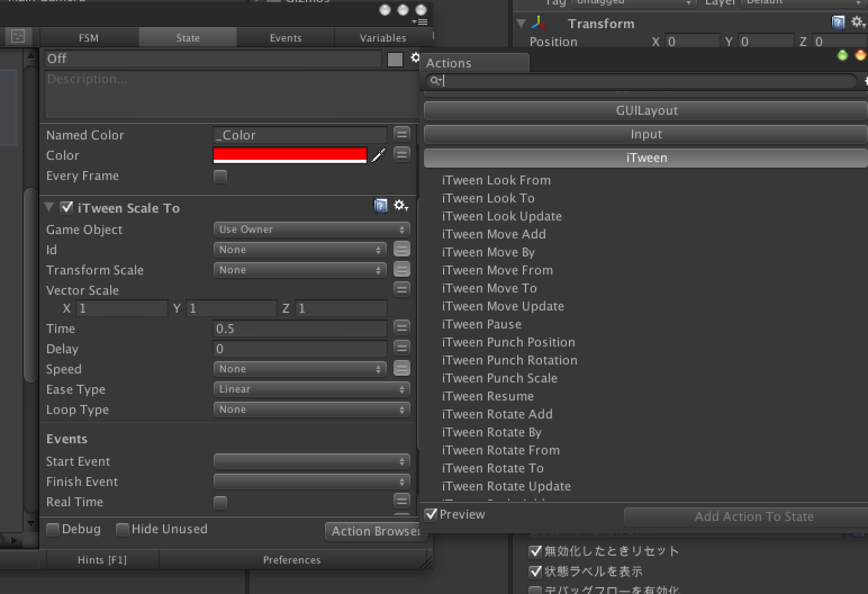This screenshot has width=868, height=594.
Task: Toggle variable mode for Named Color
Action: [401, 134]
